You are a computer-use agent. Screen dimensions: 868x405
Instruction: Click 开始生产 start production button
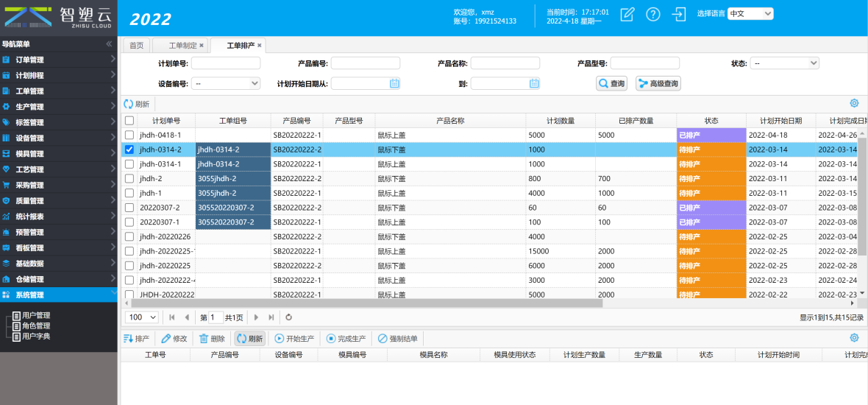click(x=294, y=339)
